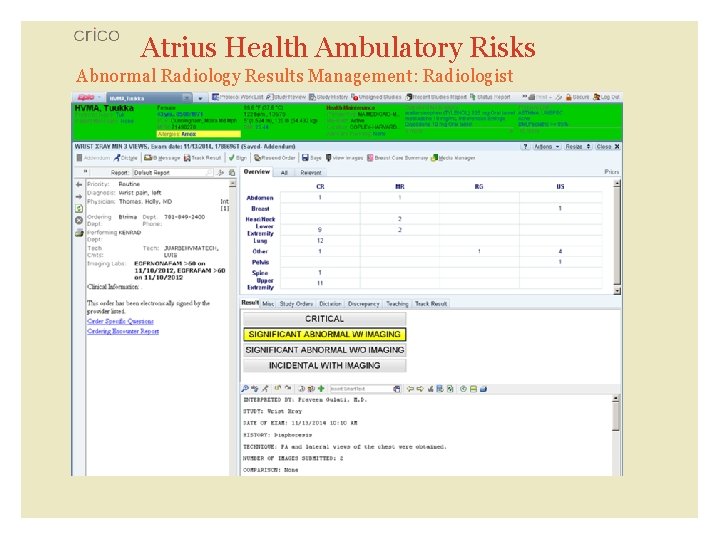This screenshot has width=720, height=540.
Task: Open the Actions dropdown menu
Action: pos(546,146)
